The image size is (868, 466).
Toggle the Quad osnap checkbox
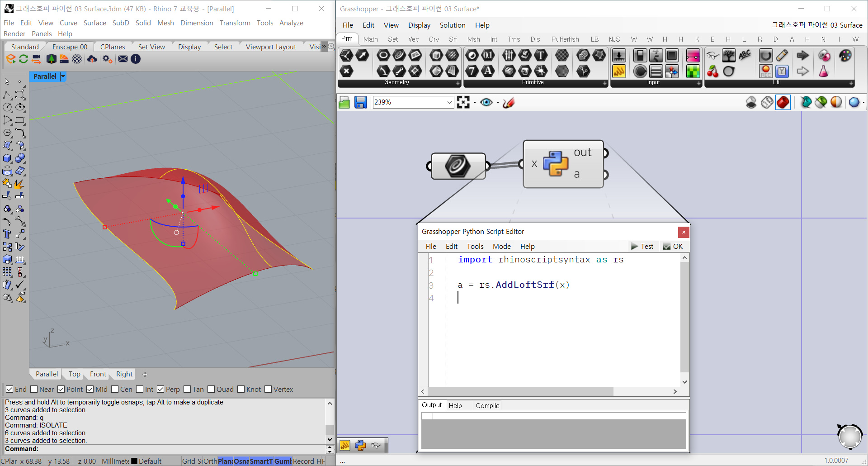pyautogui.click(x=211, y=390)
